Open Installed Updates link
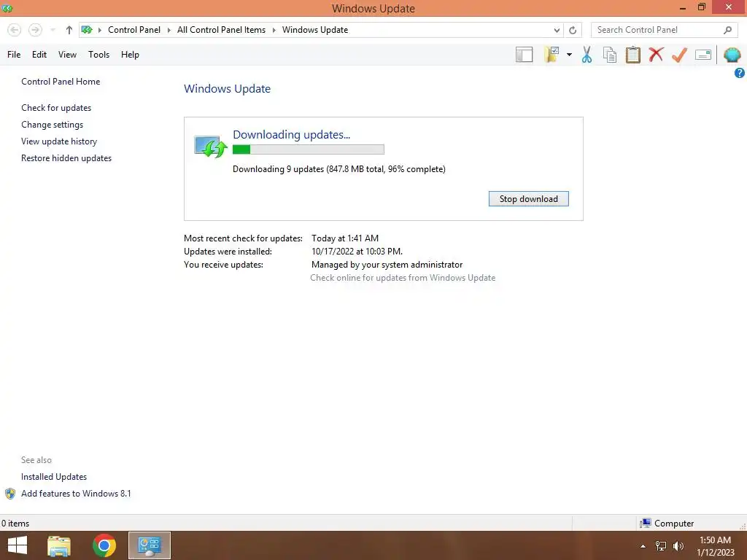 [x=54, y=477]
